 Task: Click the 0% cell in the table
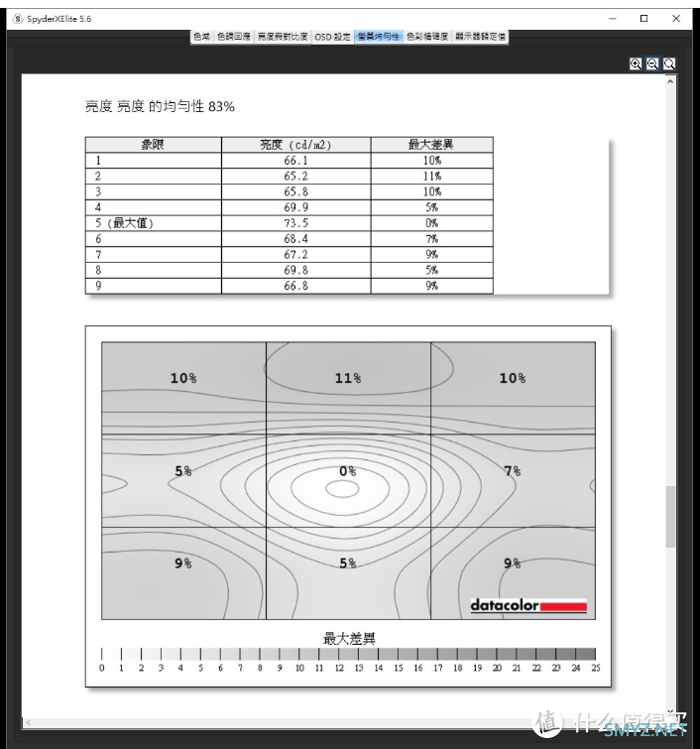tap(431, 223)
